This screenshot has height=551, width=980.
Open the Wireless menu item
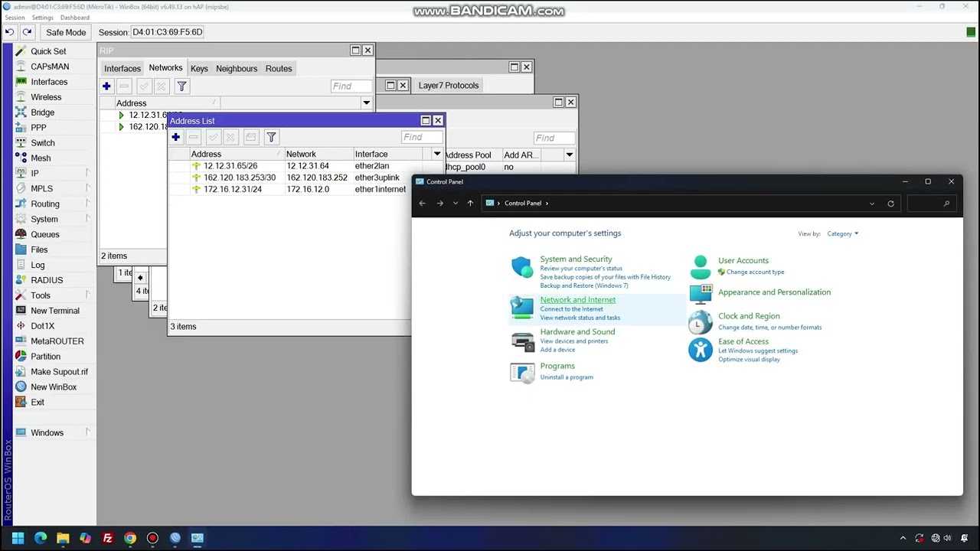click(46, 97)
